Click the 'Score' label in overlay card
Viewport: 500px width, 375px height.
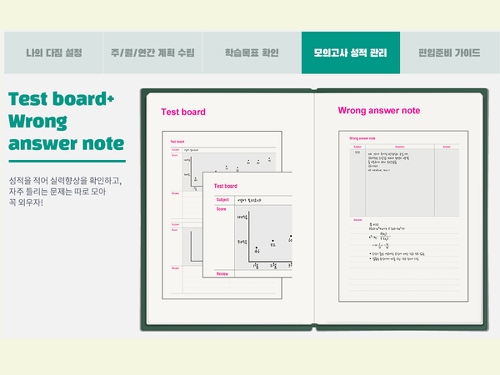point(221,209)
